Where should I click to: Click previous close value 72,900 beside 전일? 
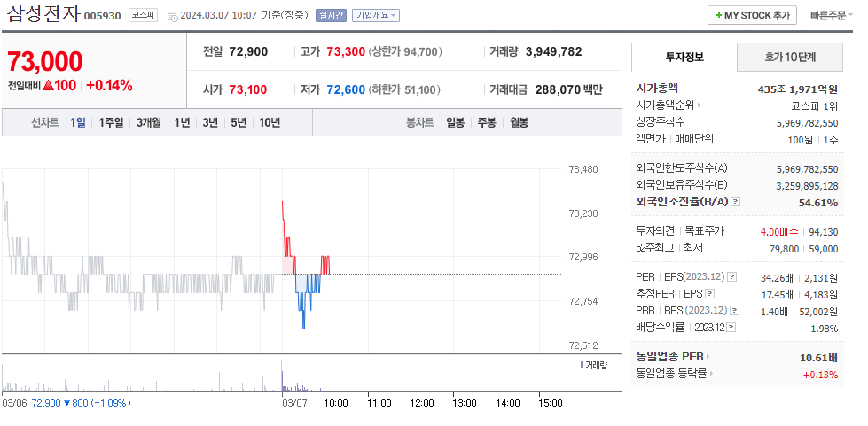[x=248, y=52]
